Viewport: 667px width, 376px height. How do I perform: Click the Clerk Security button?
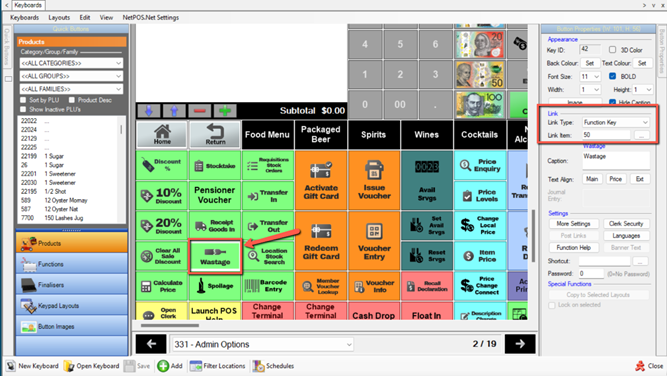click(x=626, y=224)
